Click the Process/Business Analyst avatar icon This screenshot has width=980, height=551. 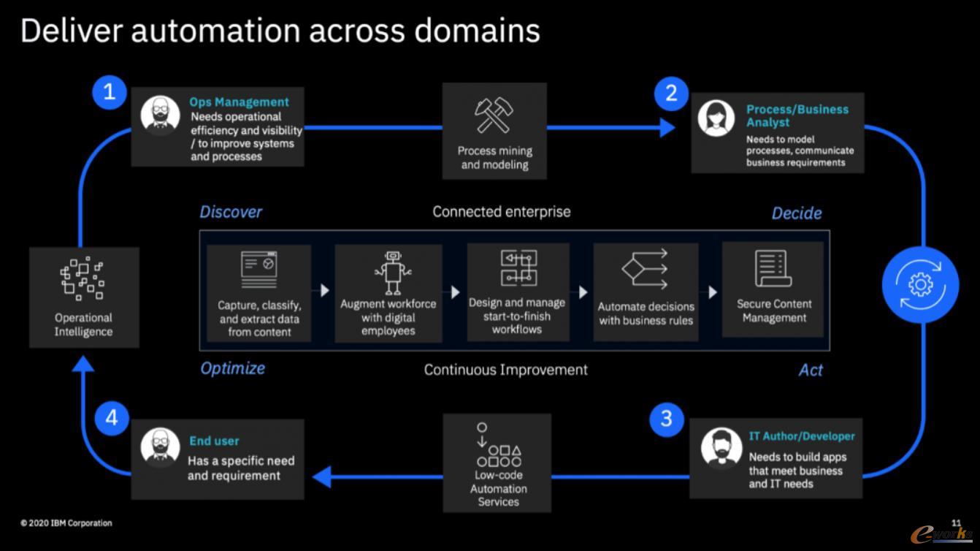716,118
